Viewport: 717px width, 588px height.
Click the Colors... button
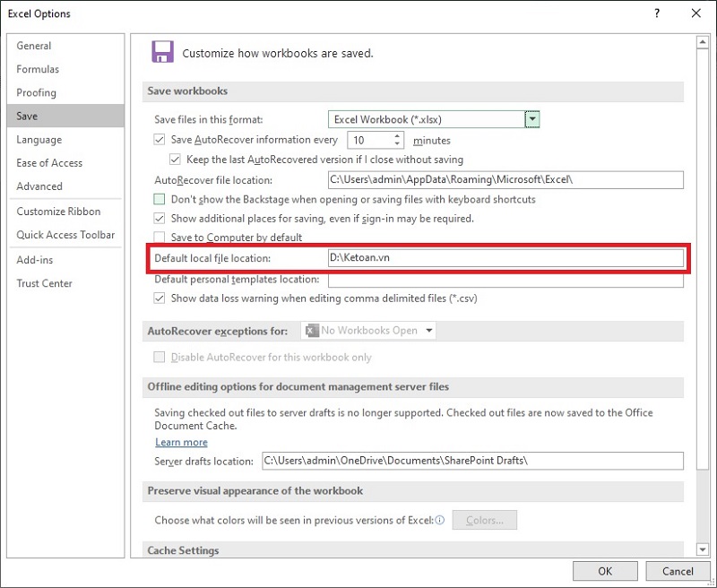[484, 520]
